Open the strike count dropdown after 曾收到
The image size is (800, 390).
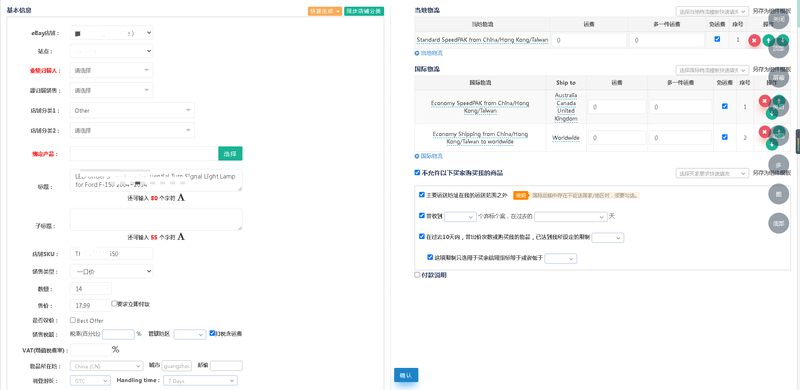click(x=460, y=216)
